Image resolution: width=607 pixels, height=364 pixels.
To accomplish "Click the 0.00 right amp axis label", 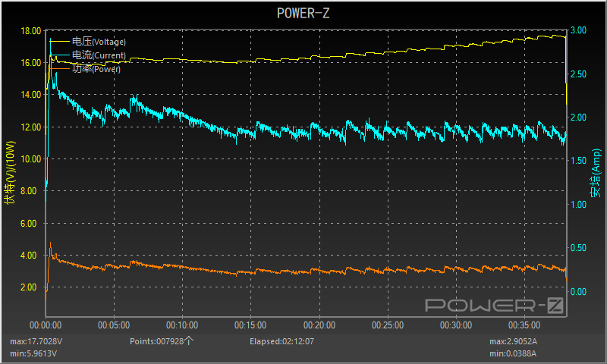I will [578, 292].
